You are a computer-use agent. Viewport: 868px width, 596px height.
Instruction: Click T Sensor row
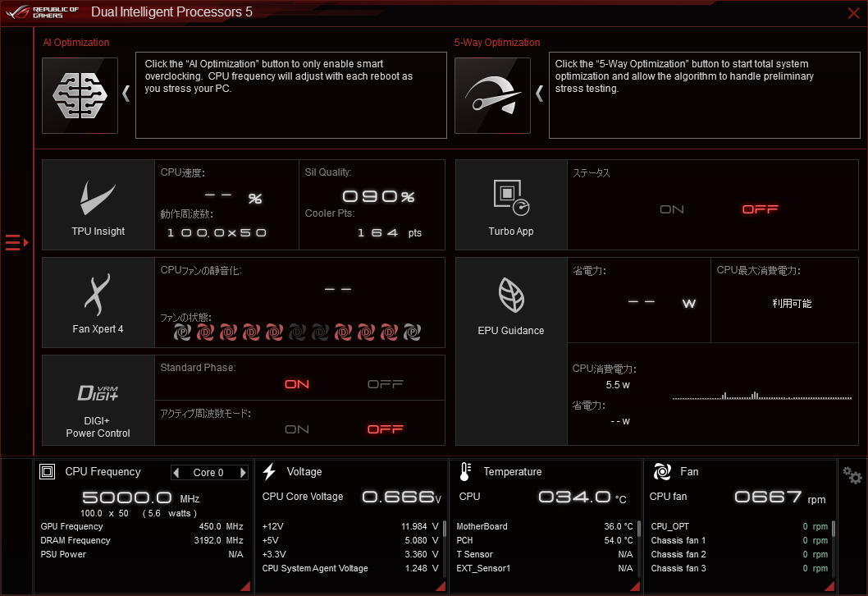(x=545, y=554)
